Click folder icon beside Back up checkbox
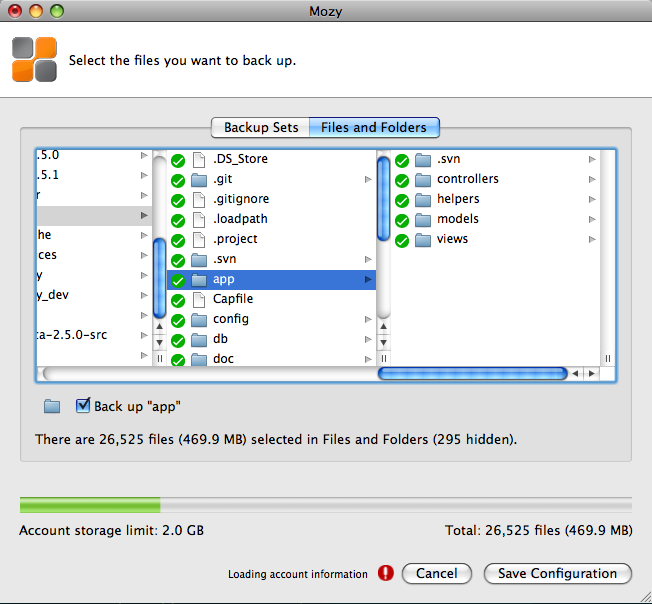The height and width of the screenshot is (604, 652). (x=52, y=406)
